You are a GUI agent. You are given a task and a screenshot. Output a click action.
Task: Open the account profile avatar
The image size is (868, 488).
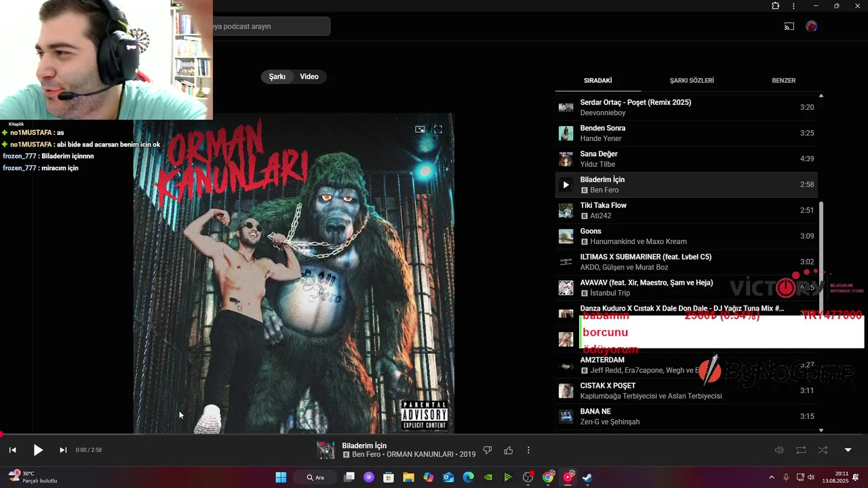pos(812,26)
